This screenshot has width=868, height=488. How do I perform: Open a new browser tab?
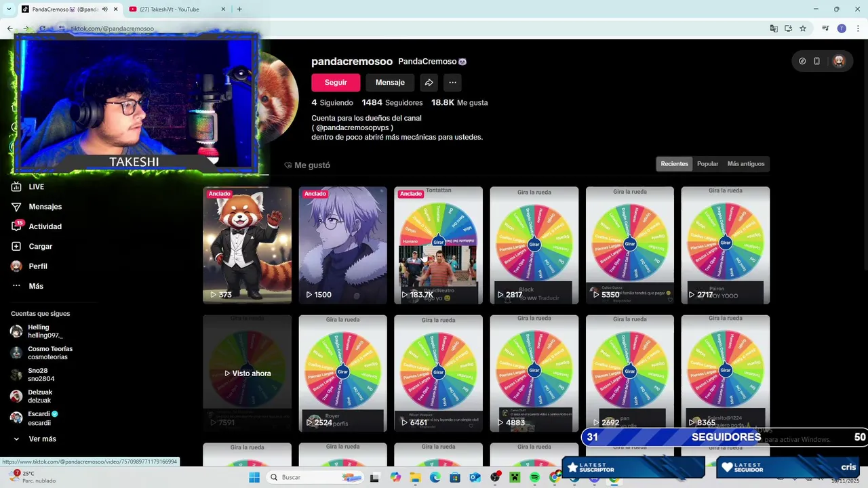239,9
